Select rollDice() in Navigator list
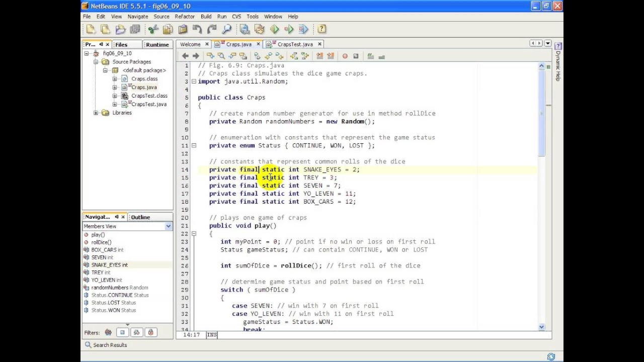 101,242
